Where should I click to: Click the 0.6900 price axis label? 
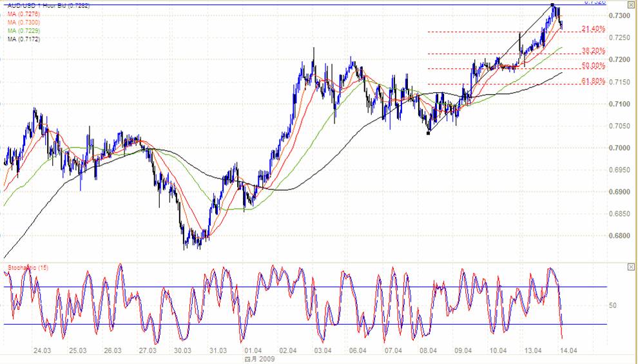tap(619, 191)
